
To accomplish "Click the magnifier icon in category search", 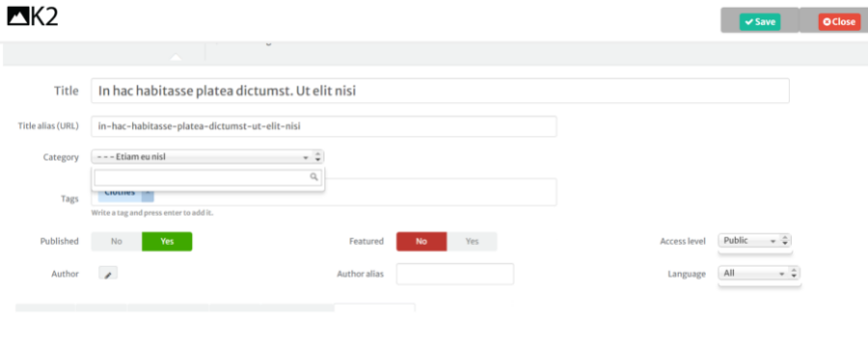I will pos(313,177).
